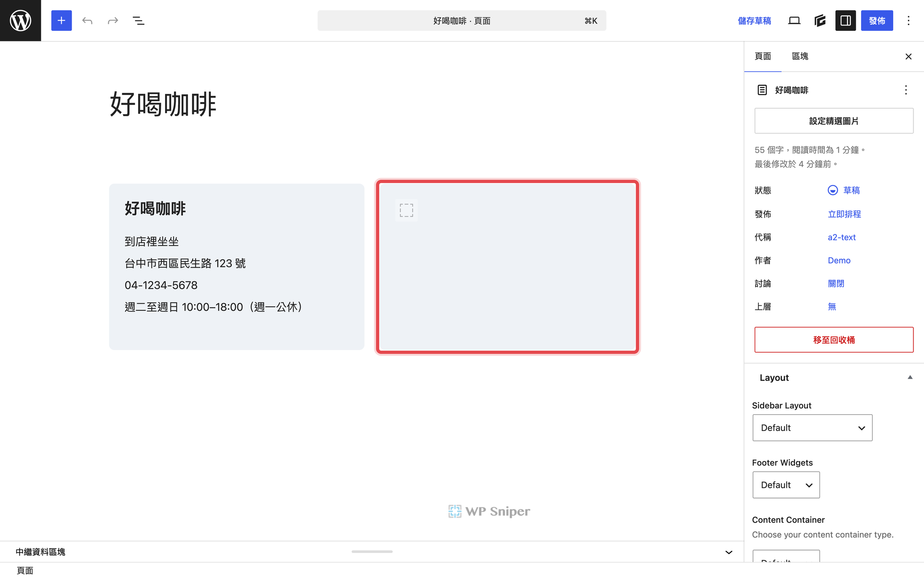
Task: Open the Content Container dropdown
Action: coord(786,556)
